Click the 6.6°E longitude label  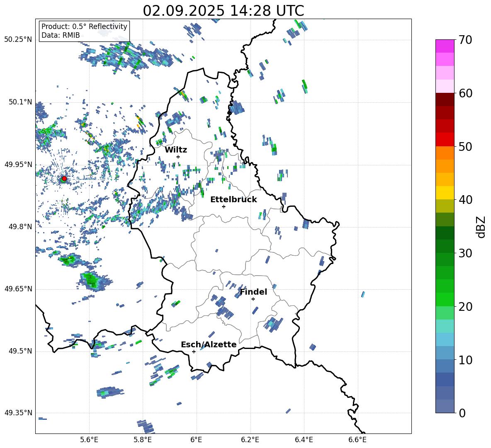coord(357,440)
